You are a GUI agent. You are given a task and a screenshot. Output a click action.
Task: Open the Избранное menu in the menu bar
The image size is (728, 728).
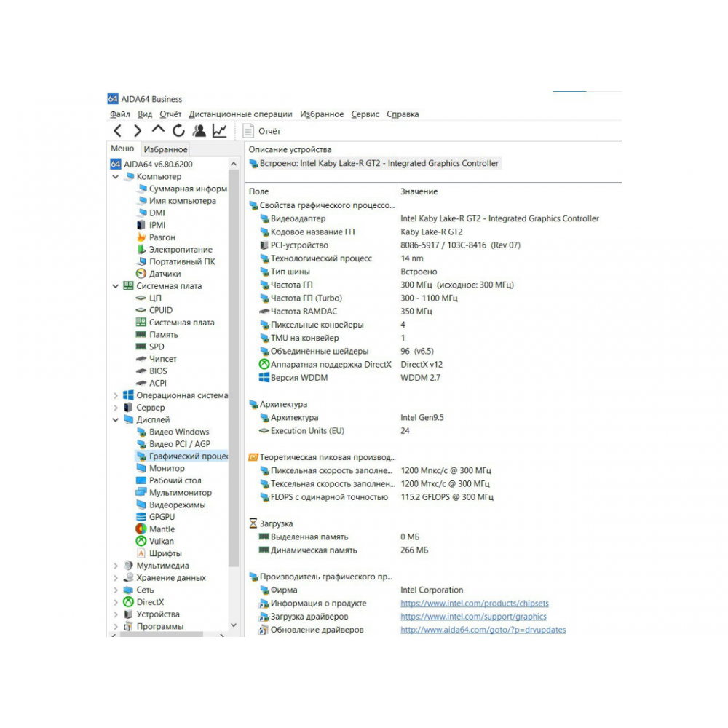click(322, 114)
